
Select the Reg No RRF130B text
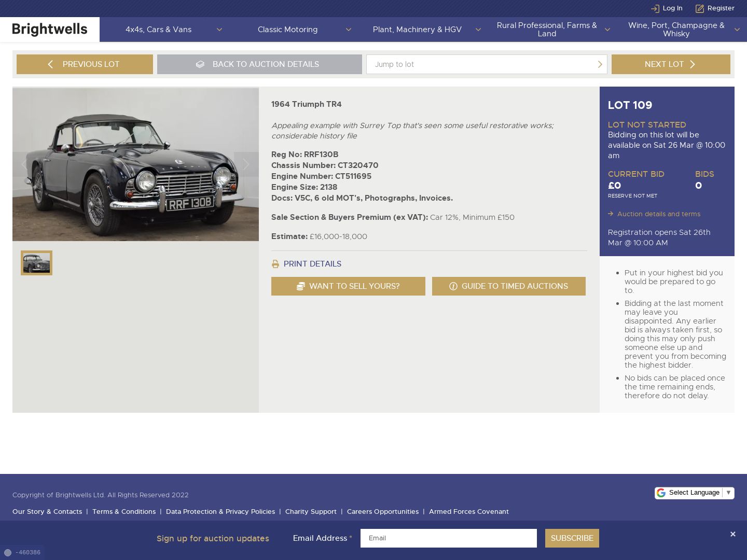pos(305,155)
